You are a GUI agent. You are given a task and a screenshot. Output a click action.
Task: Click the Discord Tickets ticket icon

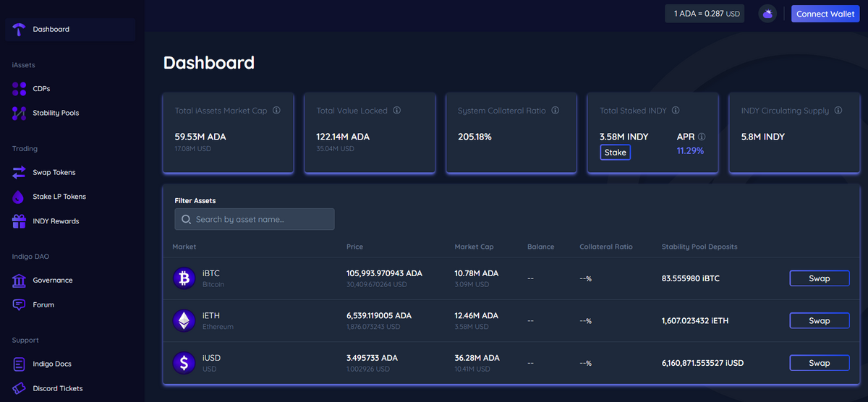(x=20, y=388)
